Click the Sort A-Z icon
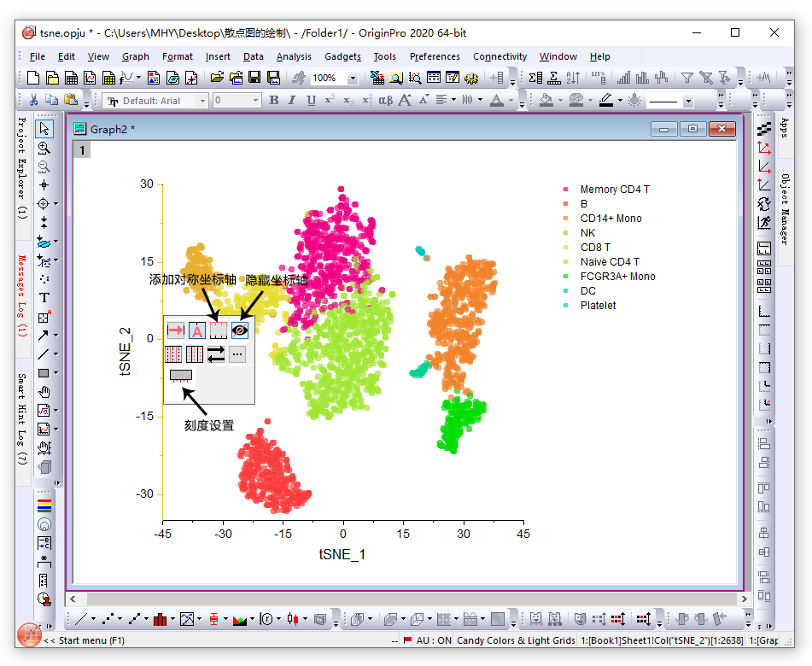Viewport: 812px width, 666px height. pos(573,78)
